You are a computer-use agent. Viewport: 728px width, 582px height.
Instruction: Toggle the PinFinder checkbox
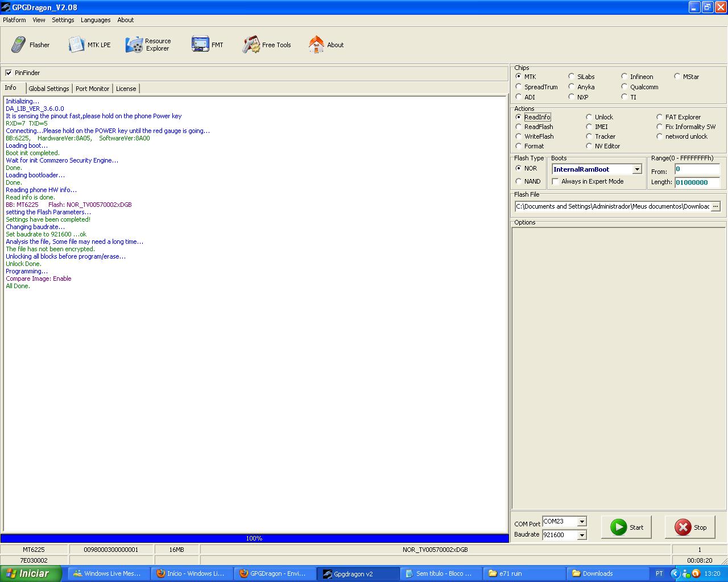point(9,73)
